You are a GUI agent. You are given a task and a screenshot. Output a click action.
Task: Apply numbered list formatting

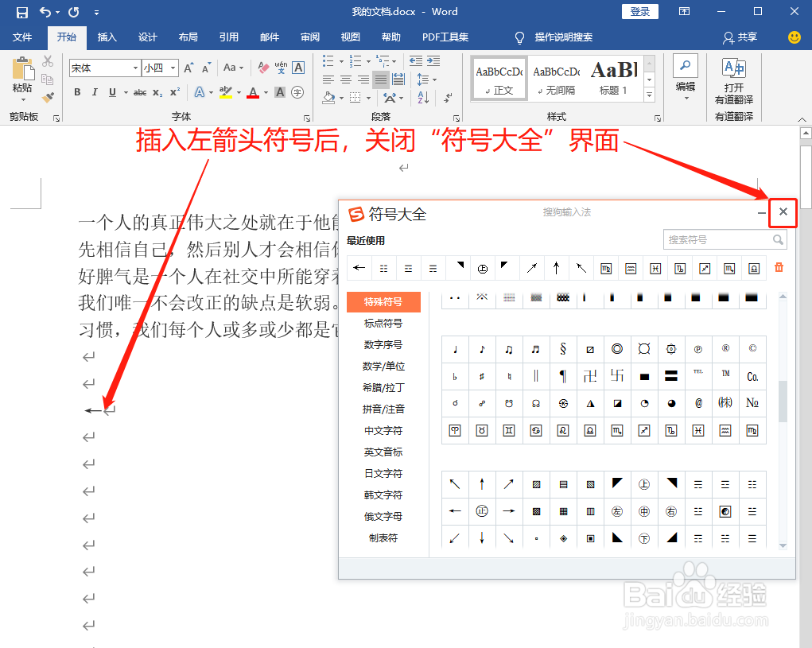pos(355,61)
